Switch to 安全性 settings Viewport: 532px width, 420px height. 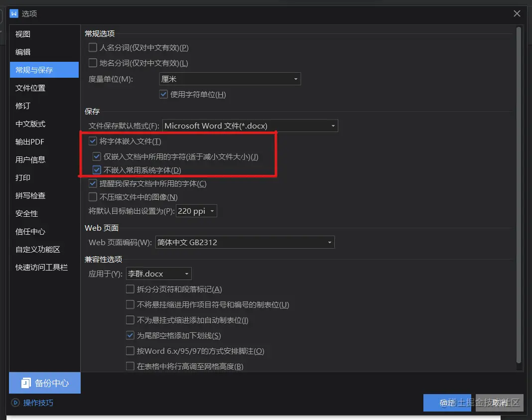44,214
